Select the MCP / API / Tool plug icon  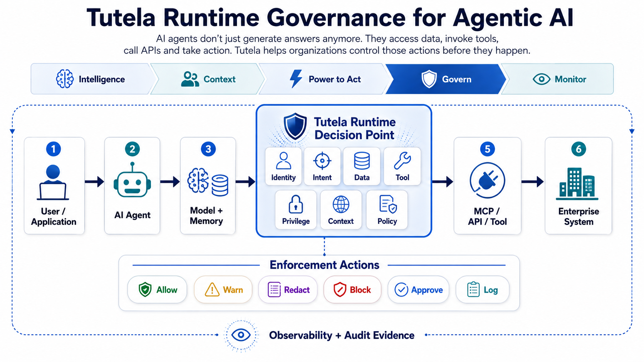(x=487, y=180)
